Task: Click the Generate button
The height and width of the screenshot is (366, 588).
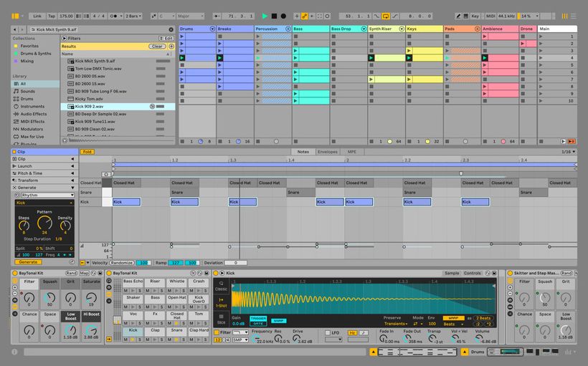Action: click(28, 262)
